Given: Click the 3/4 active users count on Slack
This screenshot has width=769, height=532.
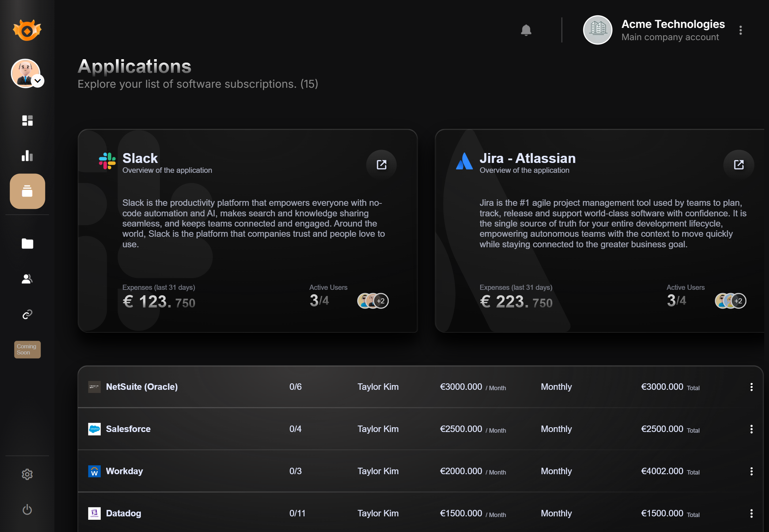Looking at the screenshot, I should 319,301.
